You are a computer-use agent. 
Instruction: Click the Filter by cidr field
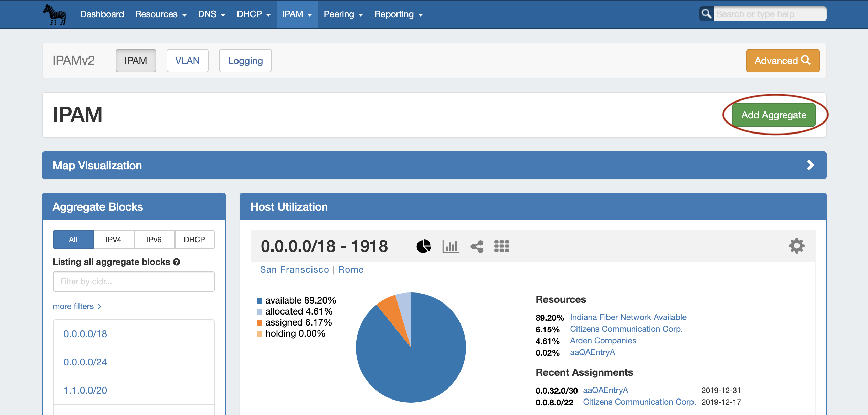tap(134, 281)
